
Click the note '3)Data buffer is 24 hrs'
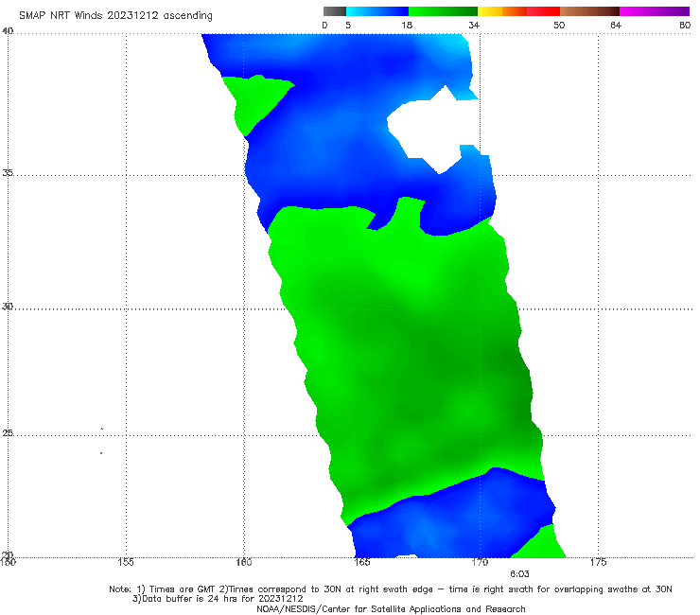pyautogui.click(x=218, y=599)
